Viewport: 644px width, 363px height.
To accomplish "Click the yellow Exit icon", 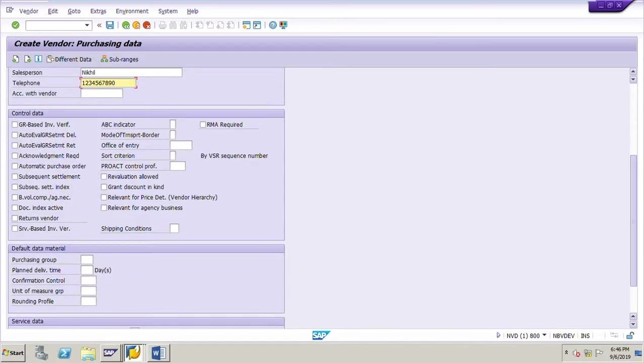I will [136, 25].
